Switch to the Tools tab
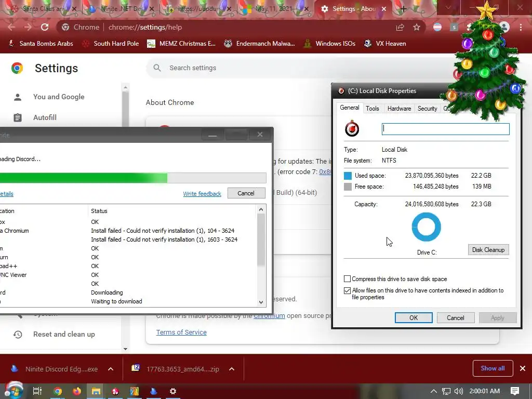 pyautogui.click(x=372, y=109)
